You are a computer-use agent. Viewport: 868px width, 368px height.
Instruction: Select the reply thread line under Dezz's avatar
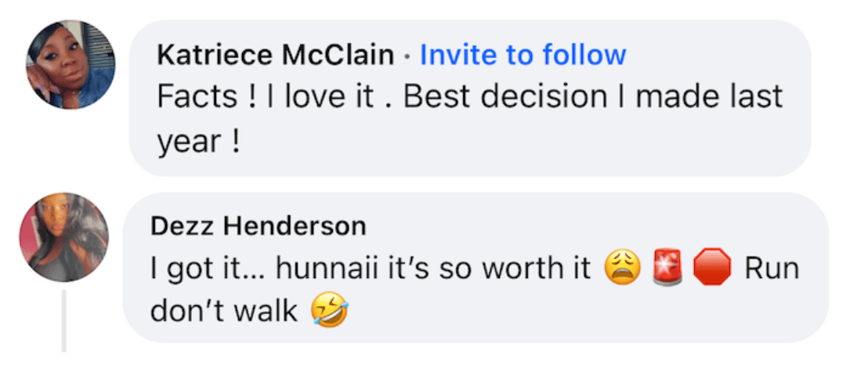pos(63,320)
